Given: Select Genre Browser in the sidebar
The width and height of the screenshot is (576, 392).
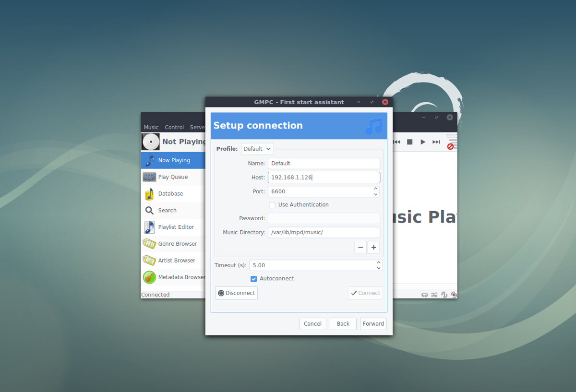Looking at the screenshot, I should [173, 244].
